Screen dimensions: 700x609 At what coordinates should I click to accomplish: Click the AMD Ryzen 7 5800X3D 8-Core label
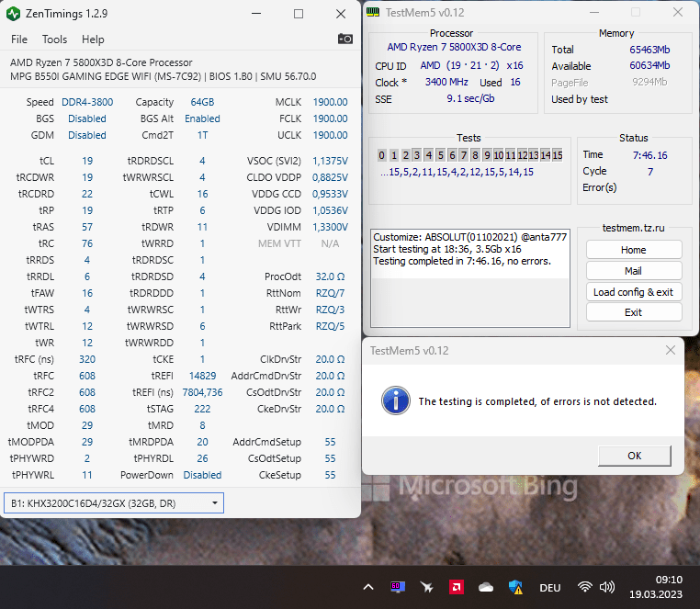pos(454,47)
